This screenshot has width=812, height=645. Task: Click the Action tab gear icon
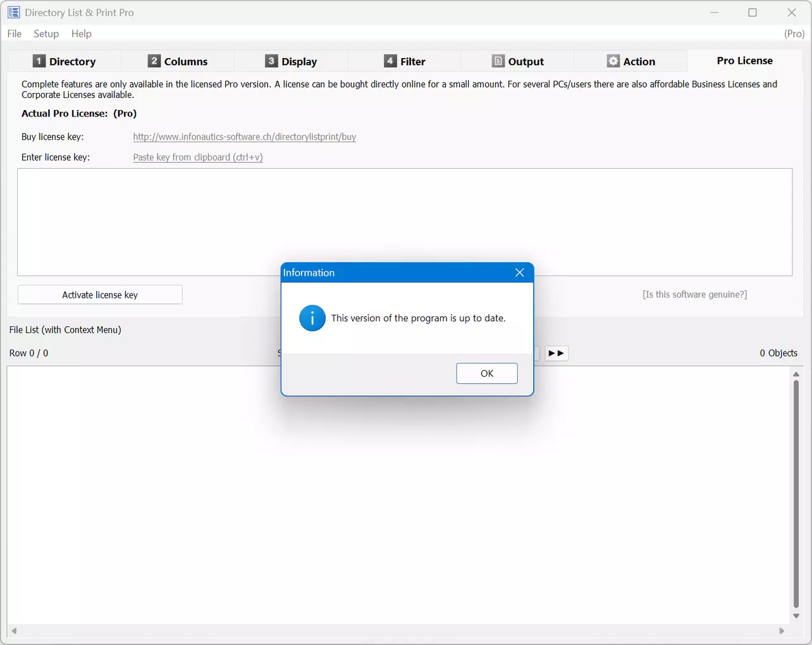(613, 61)
